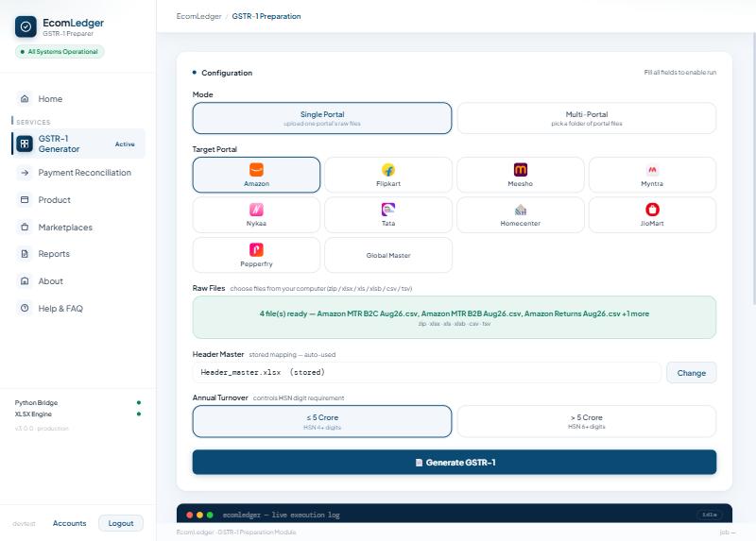Select the Pepperfry portal card label

256,264
